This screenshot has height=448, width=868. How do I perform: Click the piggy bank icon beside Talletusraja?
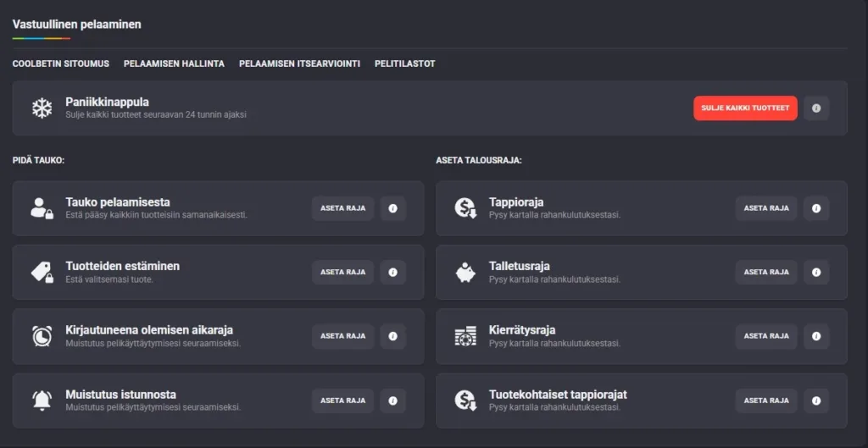(465, 272)
